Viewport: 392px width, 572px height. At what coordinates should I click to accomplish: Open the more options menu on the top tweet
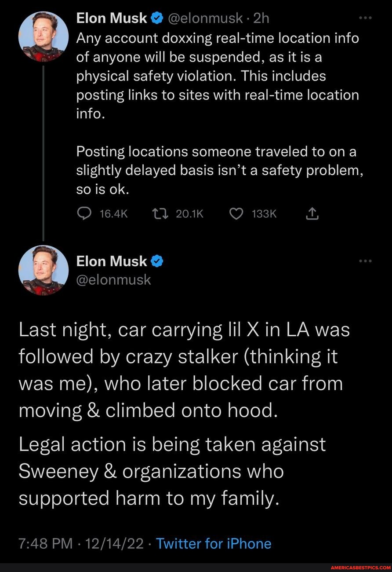(x=366, y=18)
